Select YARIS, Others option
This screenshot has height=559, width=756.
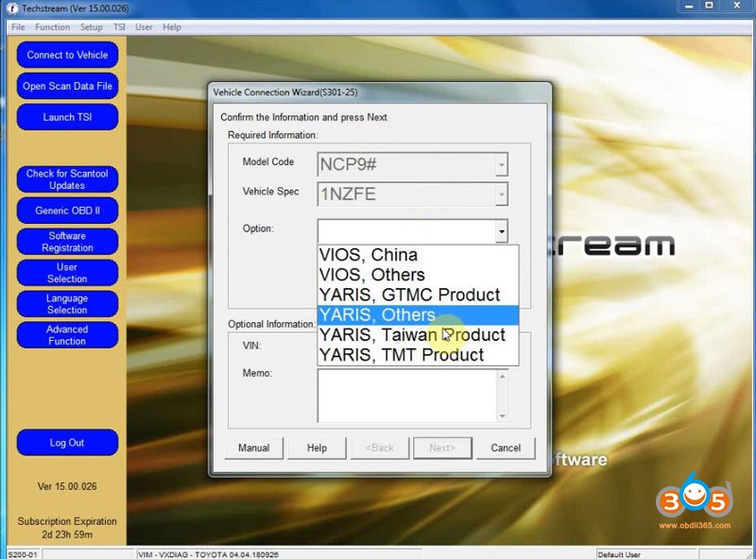click(x=418, y=314)
